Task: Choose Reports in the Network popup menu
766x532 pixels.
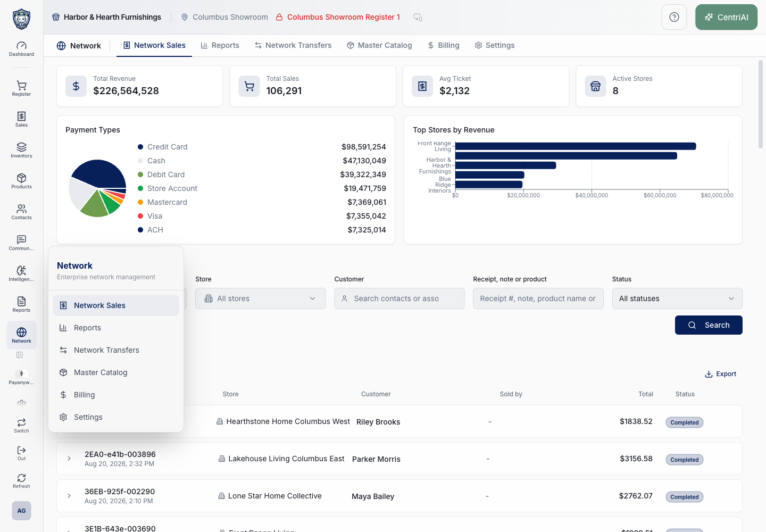Action: pos(116,328)
